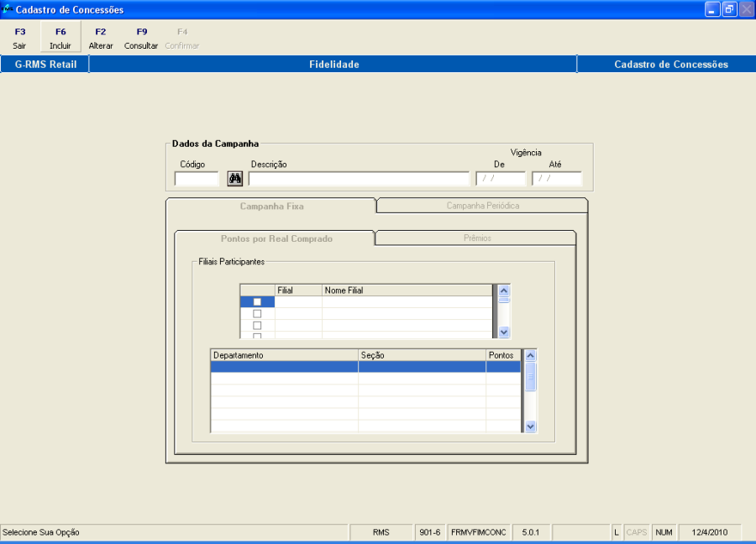Screen dimensions: 756x544
Task: Click the Vigência De date field
Action: [x=501, y=179]
